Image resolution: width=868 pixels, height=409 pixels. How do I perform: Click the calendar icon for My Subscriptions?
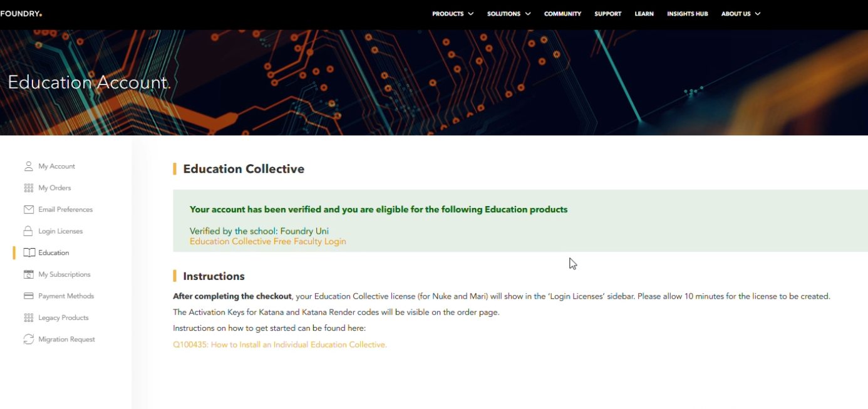click(x=28, y=274)
